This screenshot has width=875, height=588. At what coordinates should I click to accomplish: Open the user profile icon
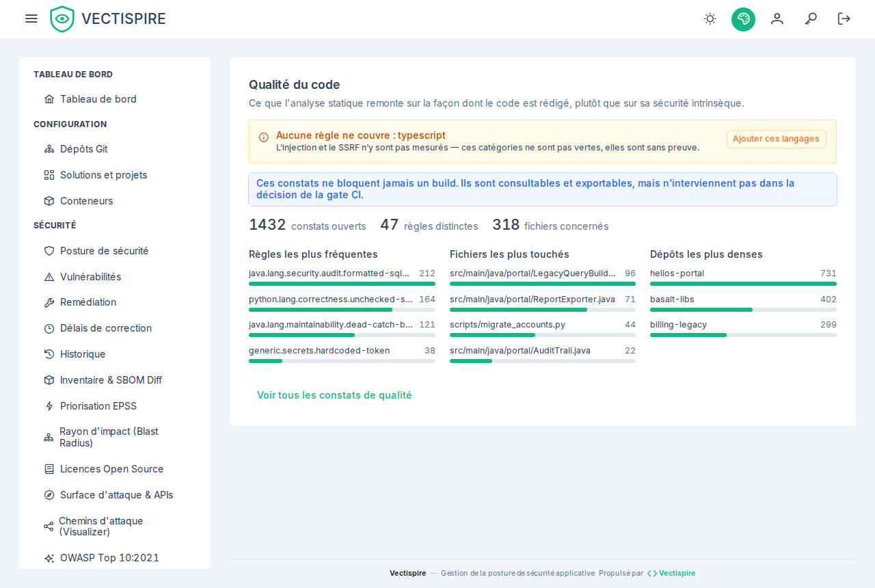pos(777,18)
